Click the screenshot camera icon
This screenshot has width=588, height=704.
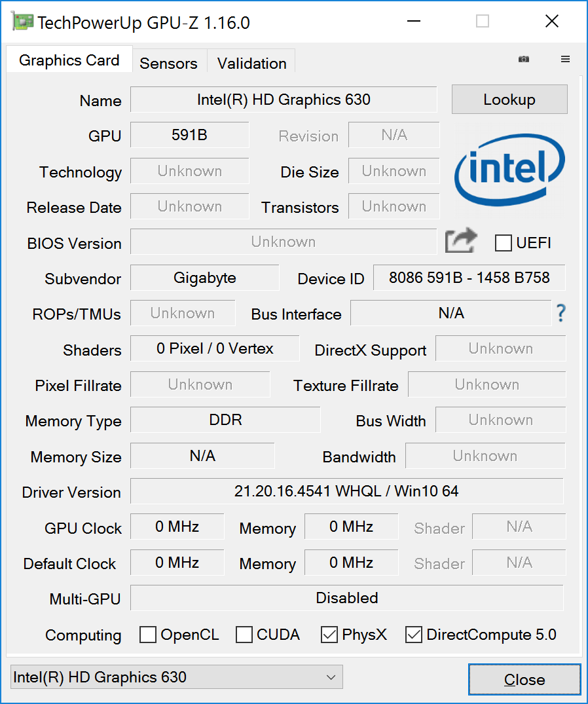523,59
